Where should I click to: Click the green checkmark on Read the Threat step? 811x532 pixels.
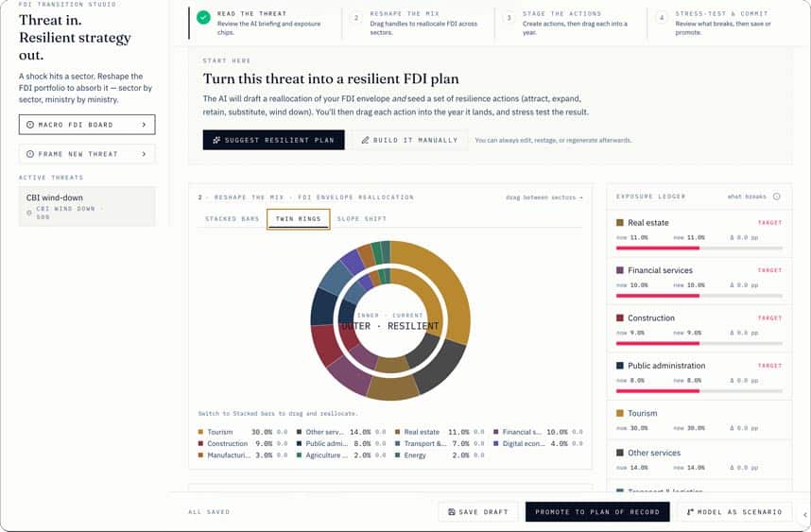[x=204, y=17]
